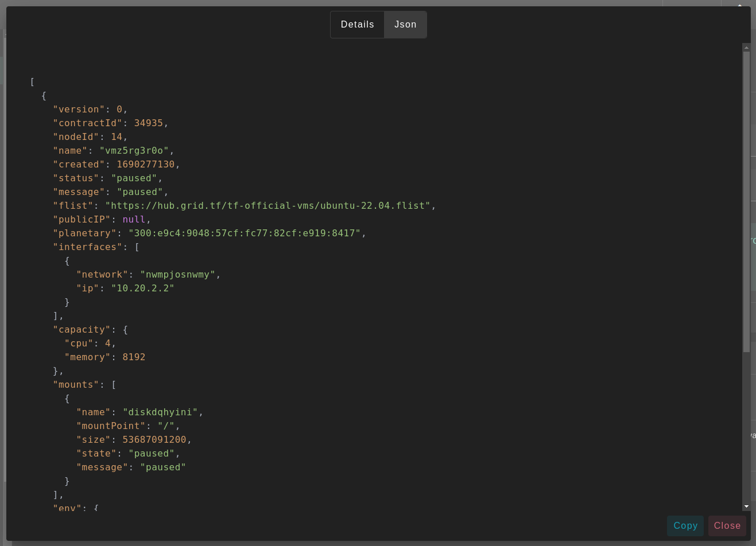The image size is (756, 546).
Task: Close the JSON dialog
Action: coord(727,526)
